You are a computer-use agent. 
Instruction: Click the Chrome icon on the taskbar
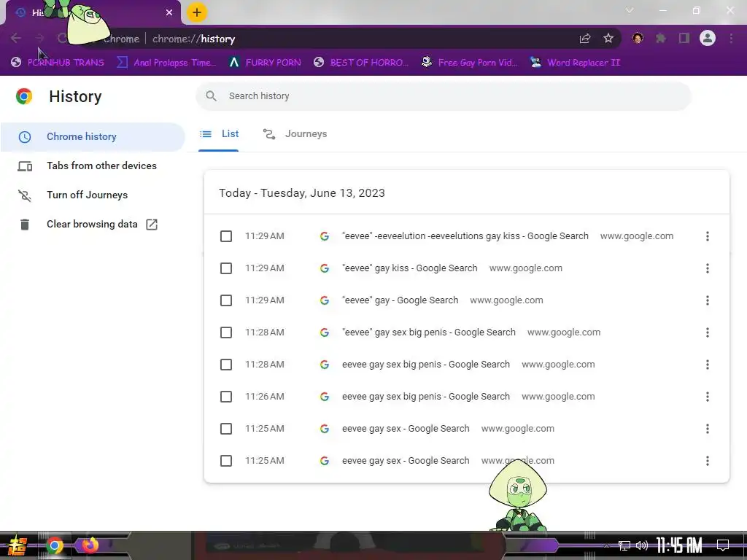[x=54, y=545]
